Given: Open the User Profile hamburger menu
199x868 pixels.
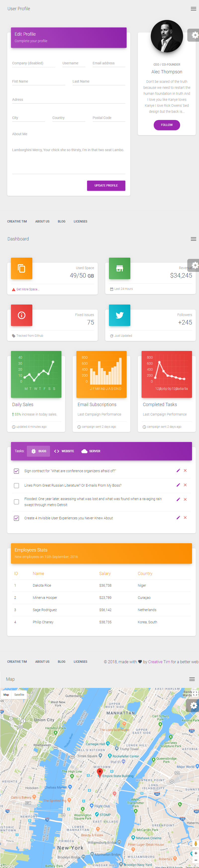Looking at the screenshot, I should pos(193,9).
